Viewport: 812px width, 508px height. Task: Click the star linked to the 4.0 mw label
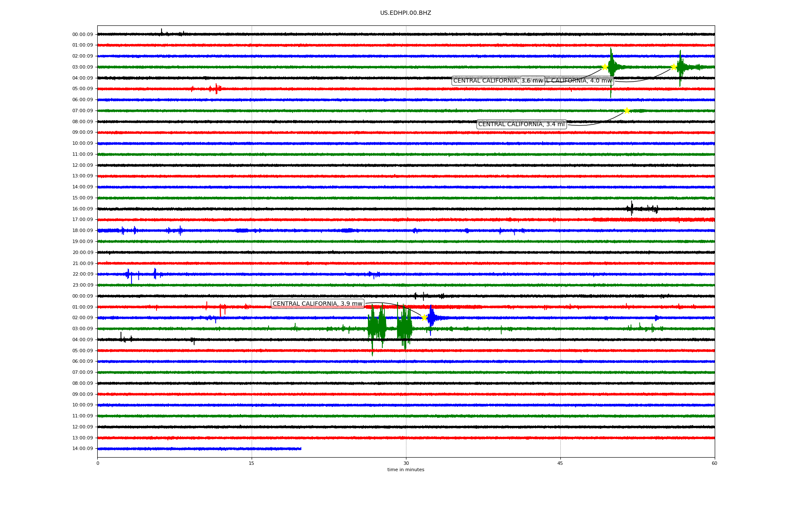[x=674, y=67]
